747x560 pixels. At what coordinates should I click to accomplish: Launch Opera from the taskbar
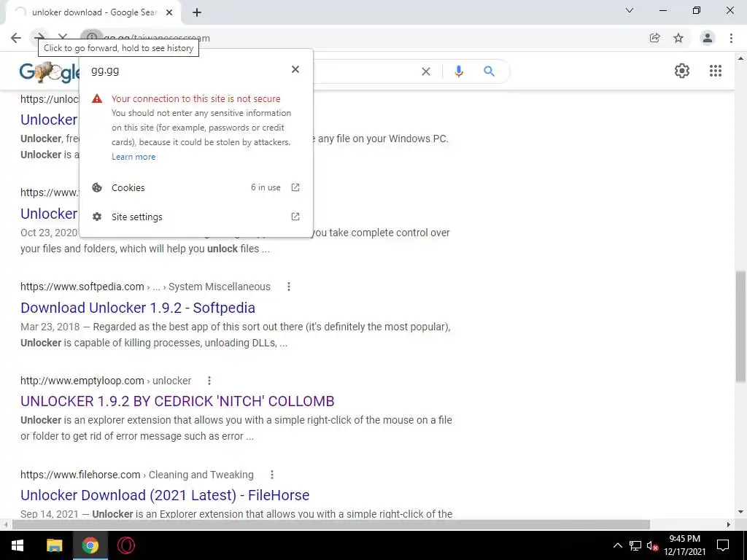[x=125, y=545]
